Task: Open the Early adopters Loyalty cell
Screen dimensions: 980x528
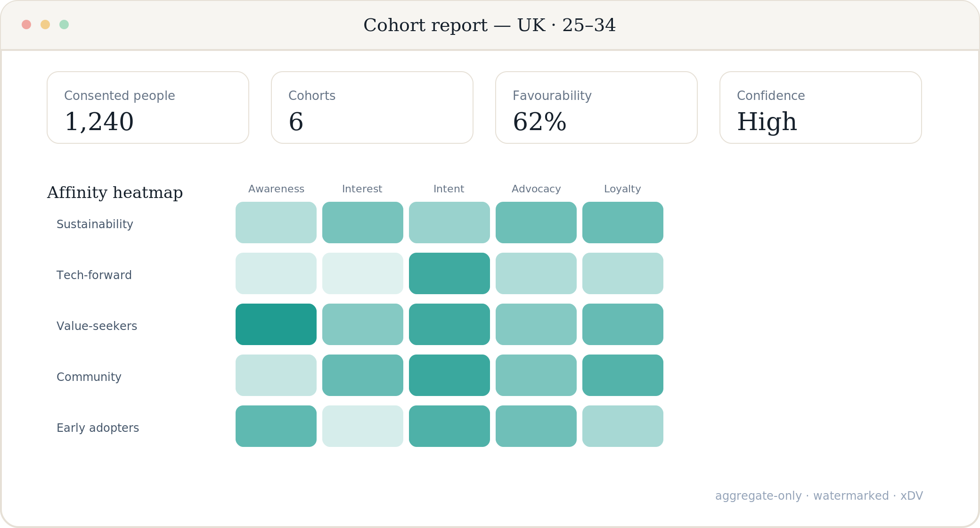Action: click(623, 426)
